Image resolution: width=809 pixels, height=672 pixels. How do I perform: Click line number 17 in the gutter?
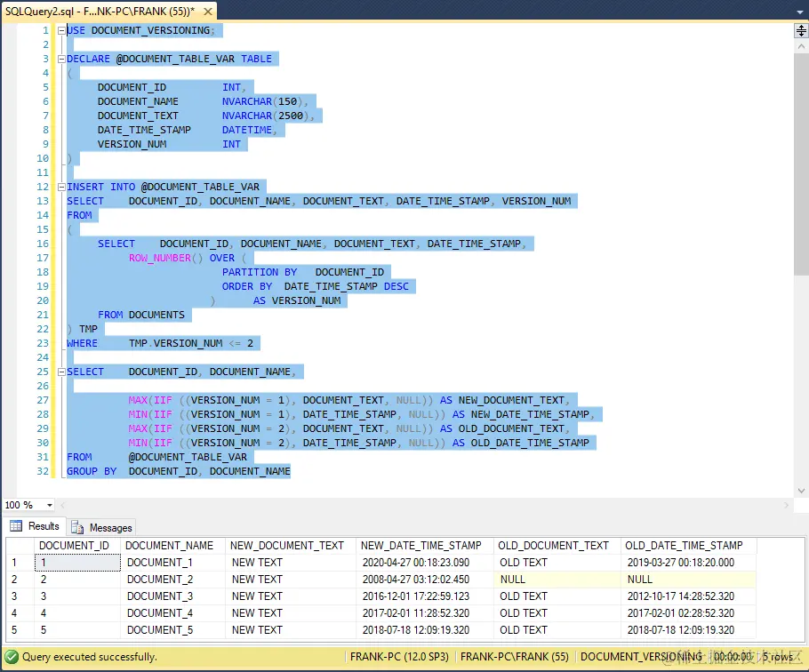(43, 258)
